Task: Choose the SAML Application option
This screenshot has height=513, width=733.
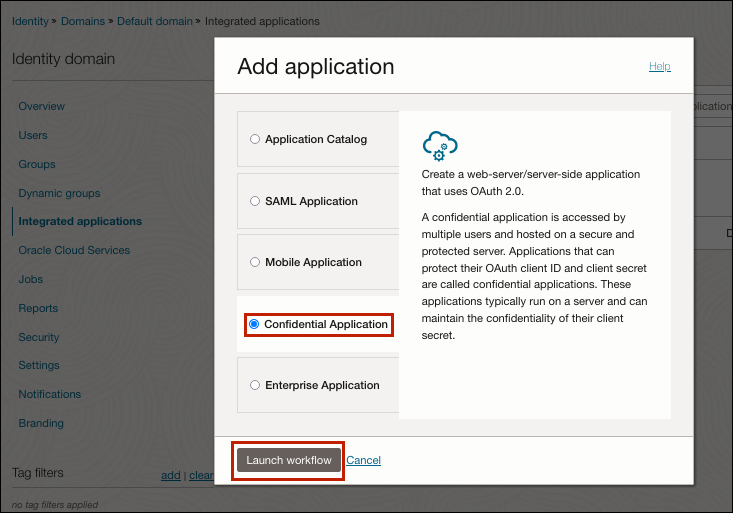Action: pyautogui.click(x=255, y=201)
